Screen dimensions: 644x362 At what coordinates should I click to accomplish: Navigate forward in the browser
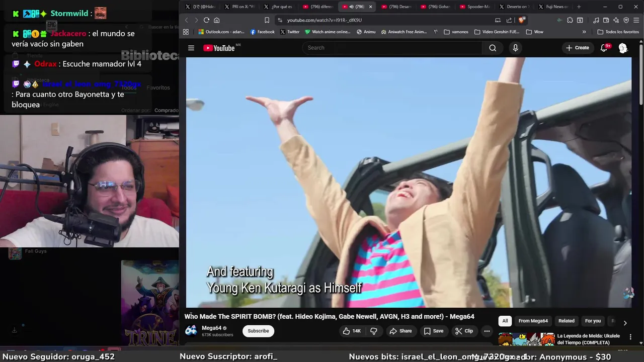pos(196,20)
